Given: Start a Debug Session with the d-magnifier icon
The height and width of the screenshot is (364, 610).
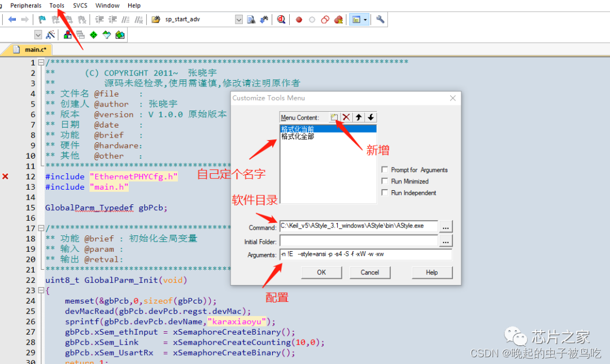Looking at the screenshot, I should tap(281, 19).
